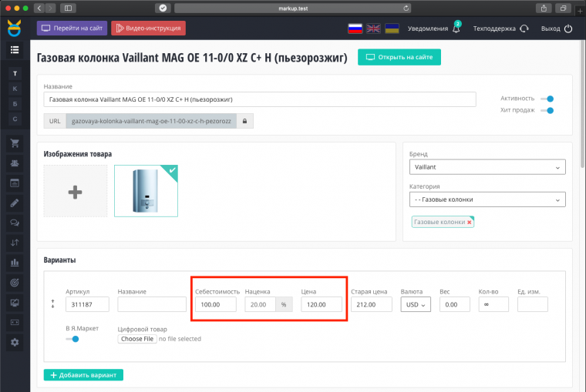Click the Себестоимость cost input field
This screenshot has width=586, height=392.
215,305
